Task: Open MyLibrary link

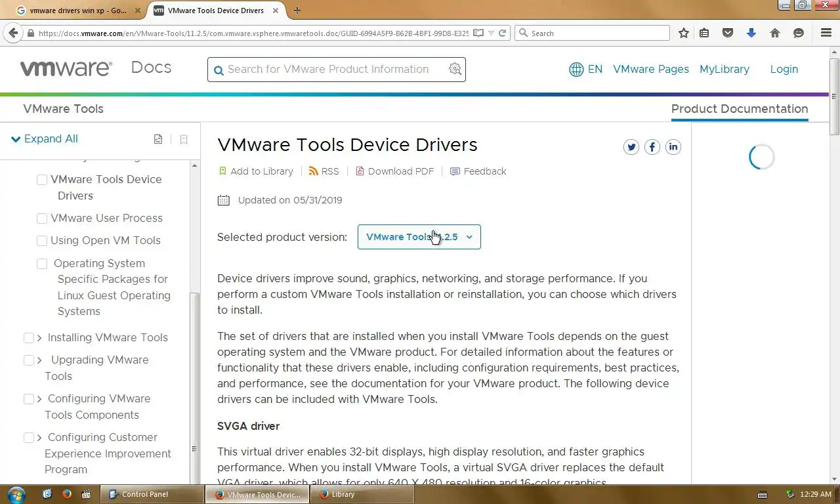Action: (x=724, y=69)
